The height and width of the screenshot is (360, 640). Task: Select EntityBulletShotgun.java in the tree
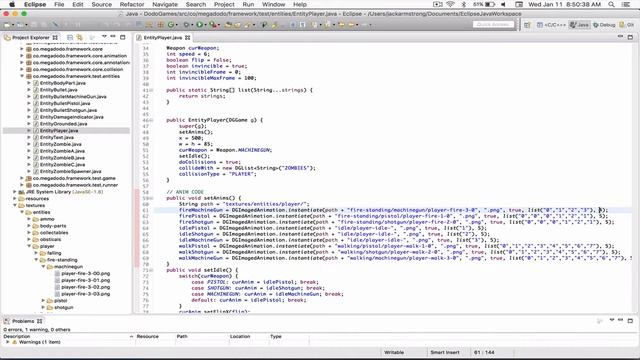click(x=68, y=110)
